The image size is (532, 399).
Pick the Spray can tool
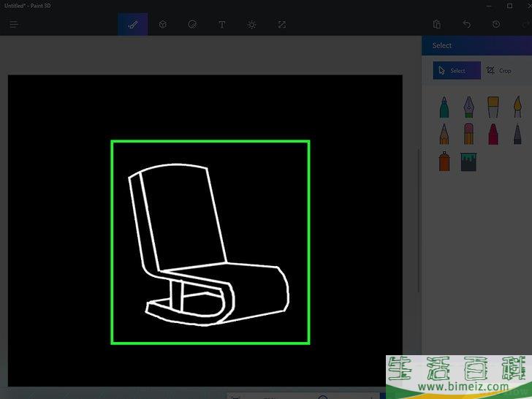444,161
